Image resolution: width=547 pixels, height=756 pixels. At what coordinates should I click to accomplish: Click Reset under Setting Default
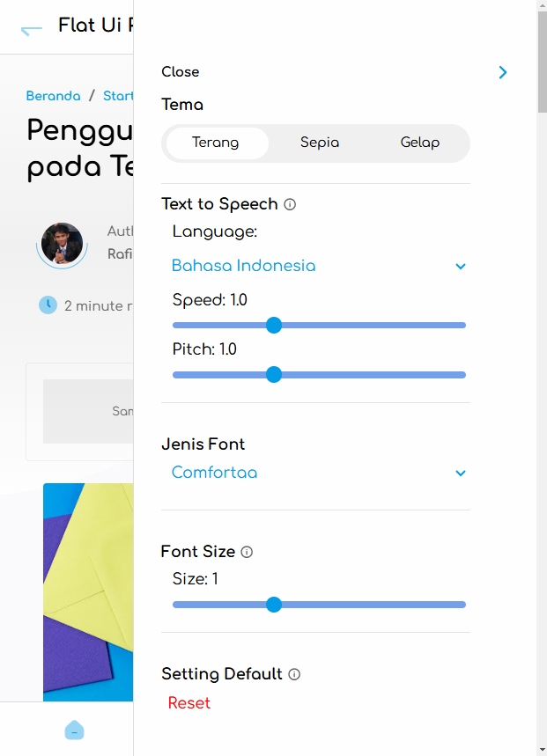point(189,703)
